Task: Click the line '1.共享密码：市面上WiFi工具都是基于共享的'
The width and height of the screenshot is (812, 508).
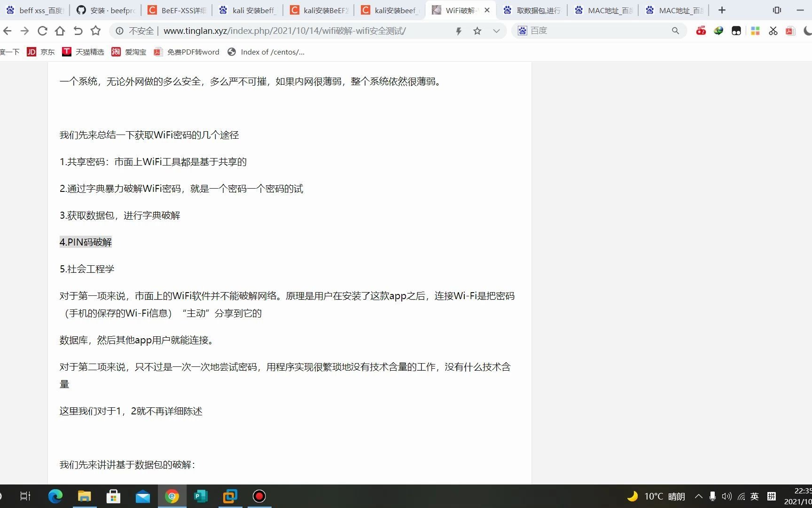Action: pos(153,162)
